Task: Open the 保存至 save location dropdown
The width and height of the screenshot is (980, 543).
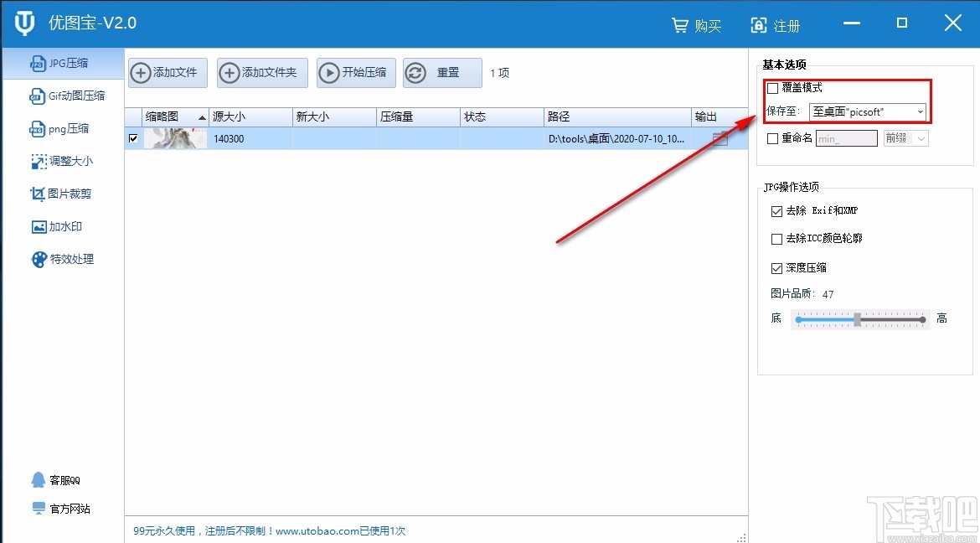Action: point(920,110)
